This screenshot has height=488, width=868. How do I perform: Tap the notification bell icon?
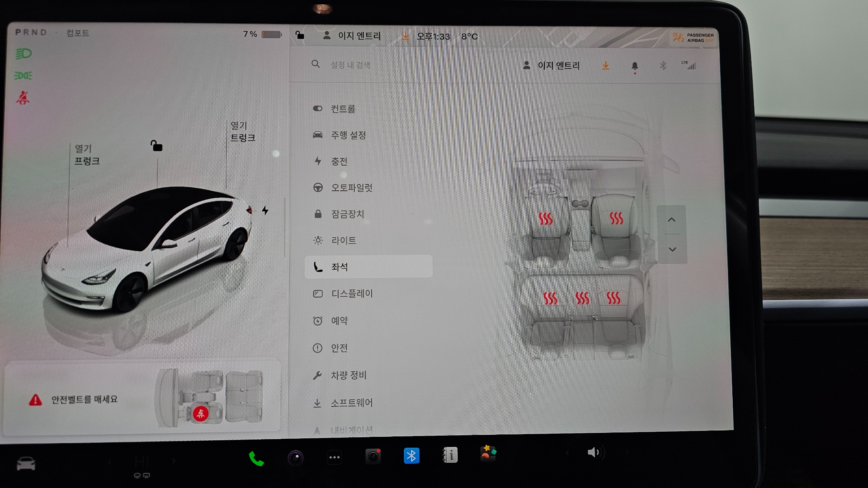tap(634, 66)
